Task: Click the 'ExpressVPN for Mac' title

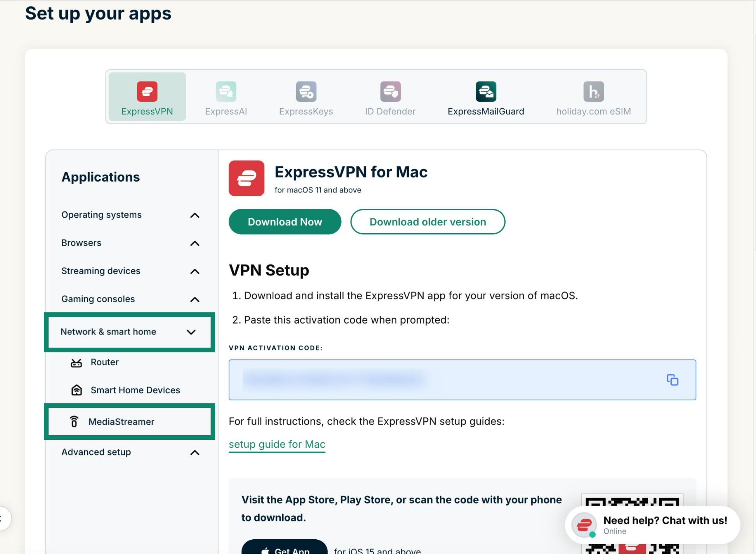Action: (351, 172)
